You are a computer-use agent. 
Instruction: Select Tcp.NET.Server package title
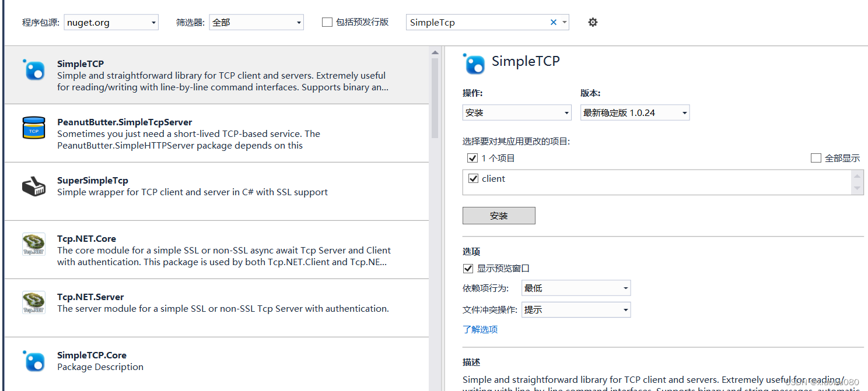click(x=90, y=297)
